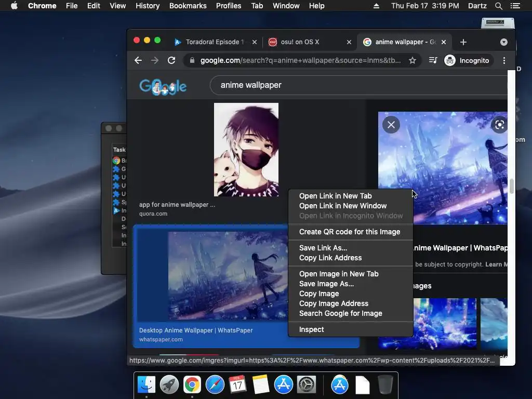Open System Preferences from the Dock

[307, 385]
